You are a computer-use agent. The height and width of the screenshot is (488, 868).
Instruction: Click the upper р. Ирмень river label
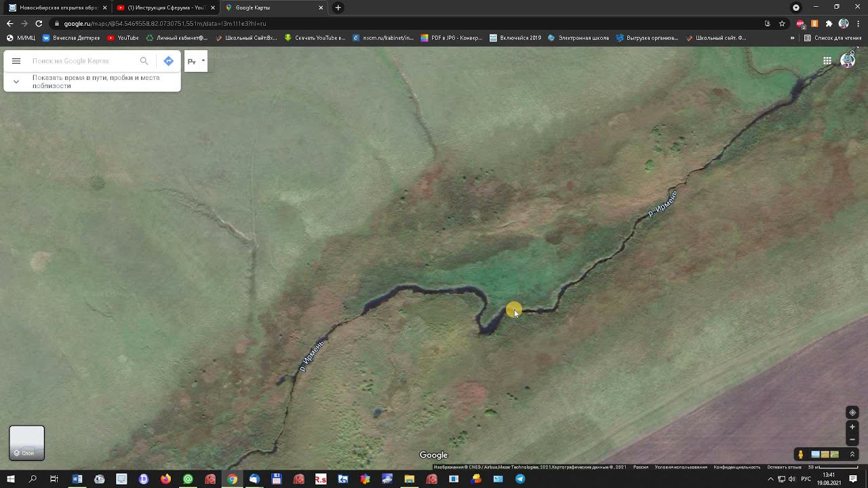coord(663,204)
